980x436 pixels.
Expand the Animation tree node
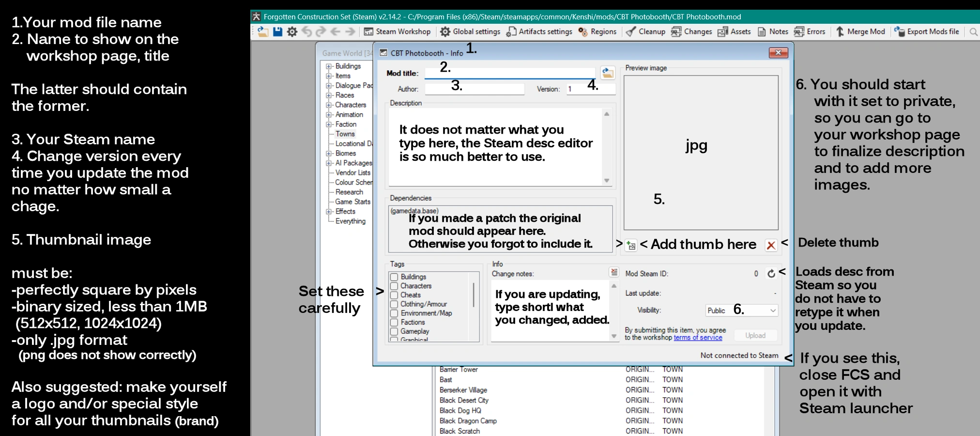(x=329, y=115)
